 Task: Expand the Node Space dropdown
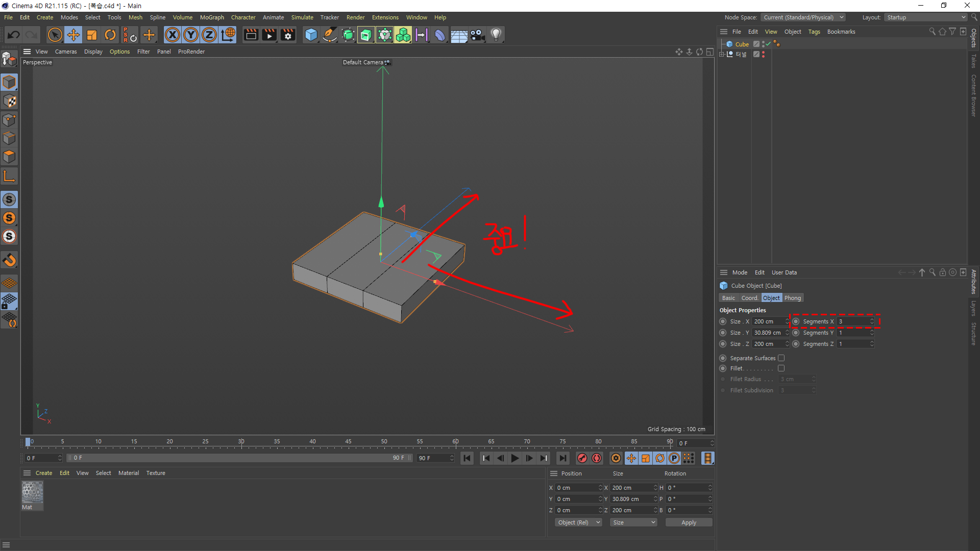click(x=803, y=17)
